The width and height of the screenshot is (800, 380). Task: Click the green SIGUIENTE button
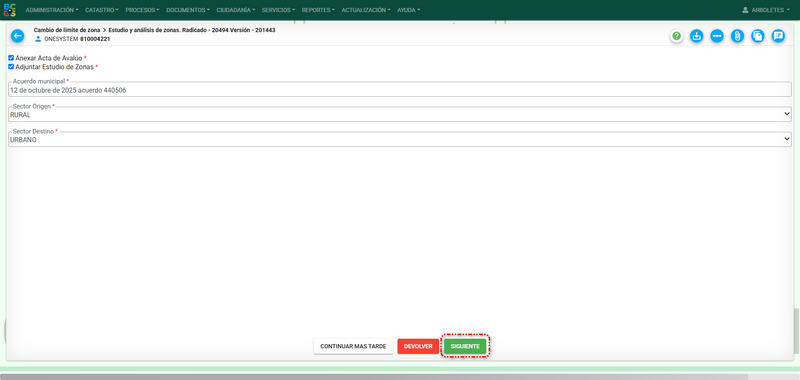coord(465,346)
